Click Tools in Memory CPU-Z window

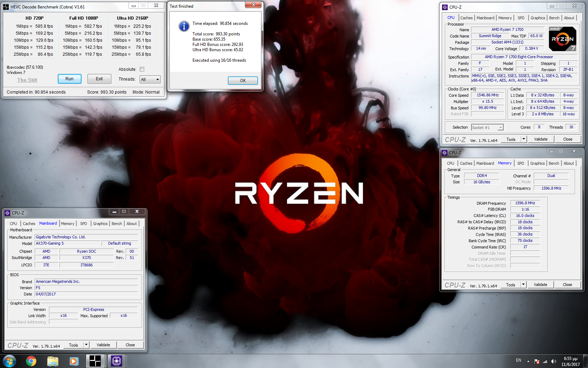(511, 285)
